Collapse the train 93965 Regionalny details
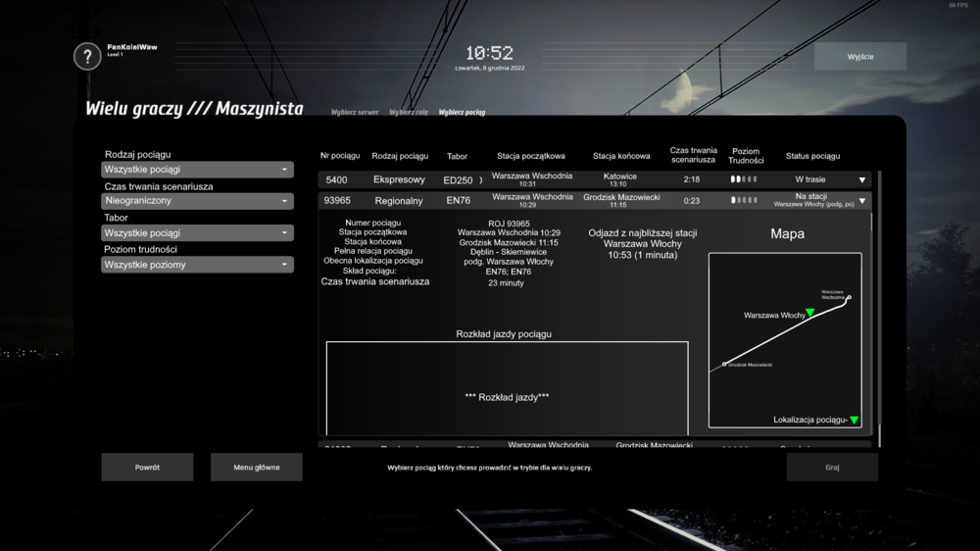Image resolution: width=980 pixels, height=551 pixels. 862,201
